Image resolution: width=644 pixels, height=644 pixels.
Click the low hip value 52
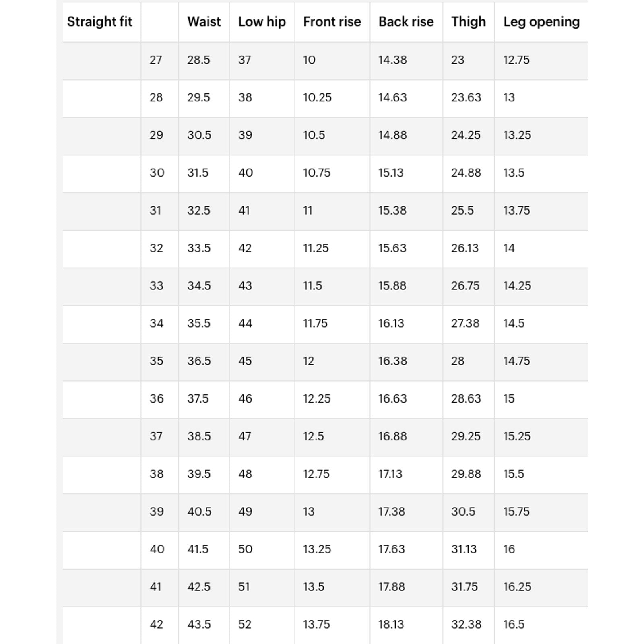(245, 625)
